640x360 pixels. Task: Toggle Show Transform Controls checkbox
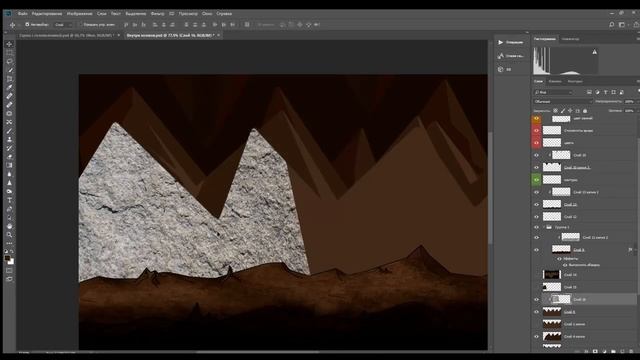pos(80,24)
